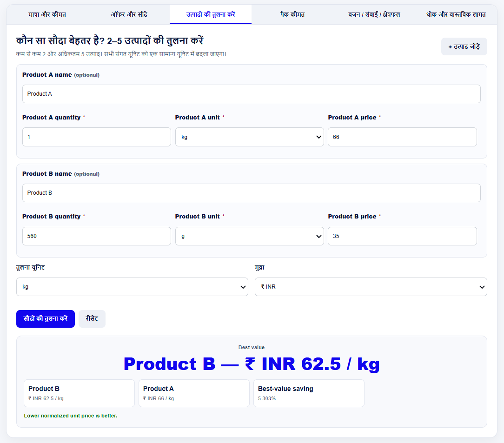Expand the तुलना यूनिट dropdown
The image size is (504, 443).
coord(132,287)
